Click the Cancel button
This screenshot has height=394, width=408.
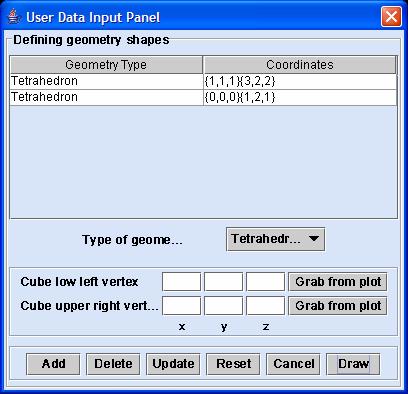tap(293, 364)
